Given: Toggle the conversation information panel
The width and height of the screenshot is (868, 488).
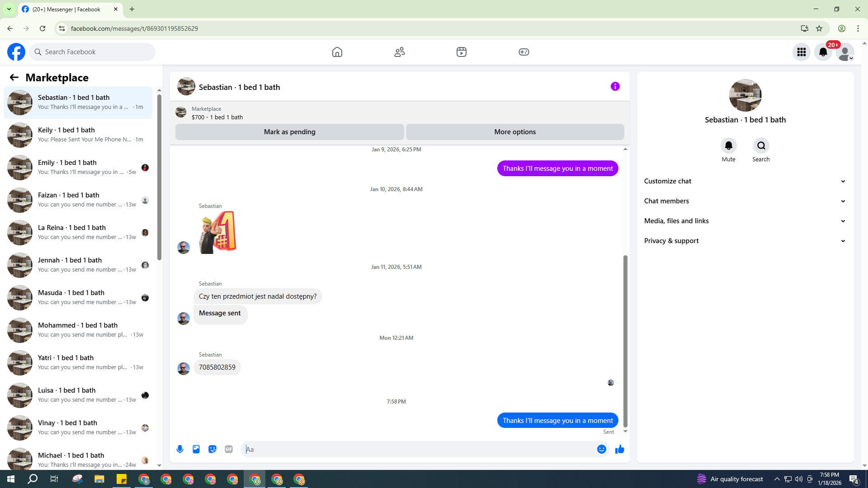Looking at the screenshot, I should point(615,86).
